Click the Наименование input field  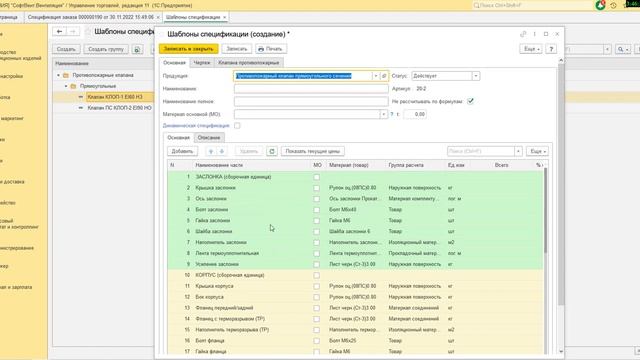click(x=311, y=89)
